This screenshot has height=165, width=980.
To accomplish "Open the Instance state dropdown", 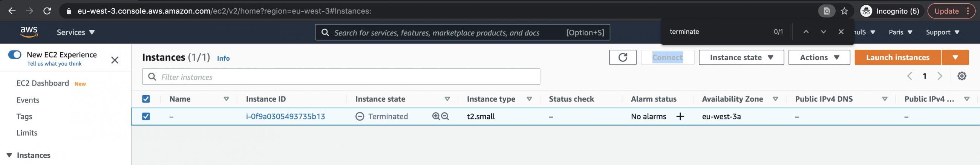I will [741, 57].
